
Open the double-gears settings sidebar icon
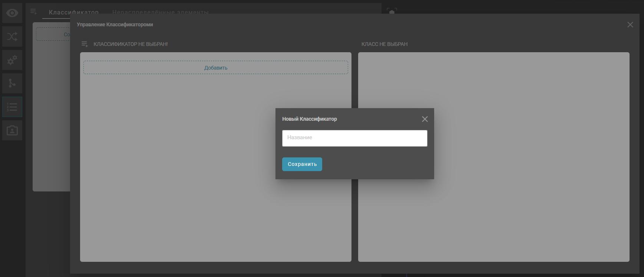12,60
